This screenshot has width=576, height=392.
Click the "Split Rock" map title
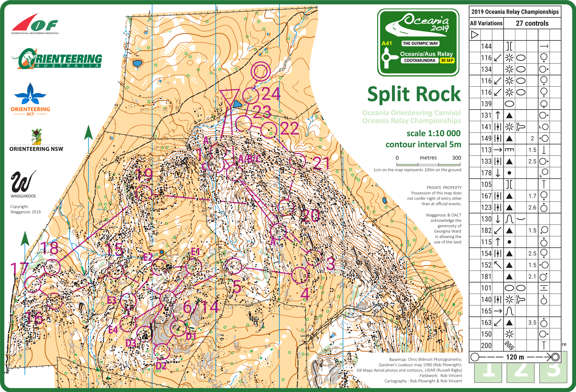[414, 94]
